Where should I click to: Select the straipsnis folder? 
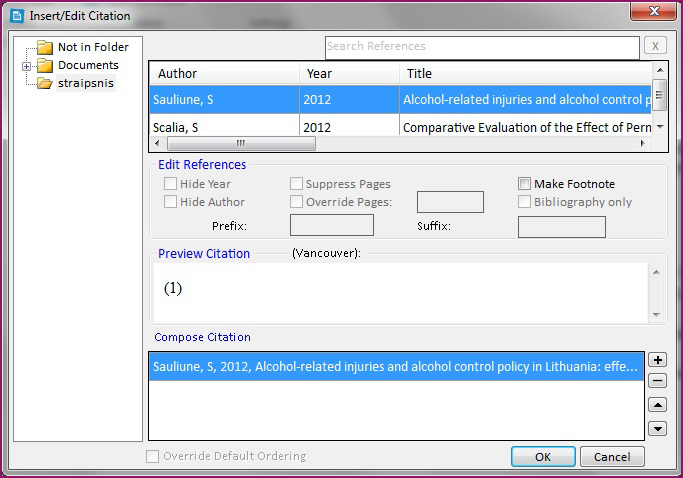[x=85, y=83]
